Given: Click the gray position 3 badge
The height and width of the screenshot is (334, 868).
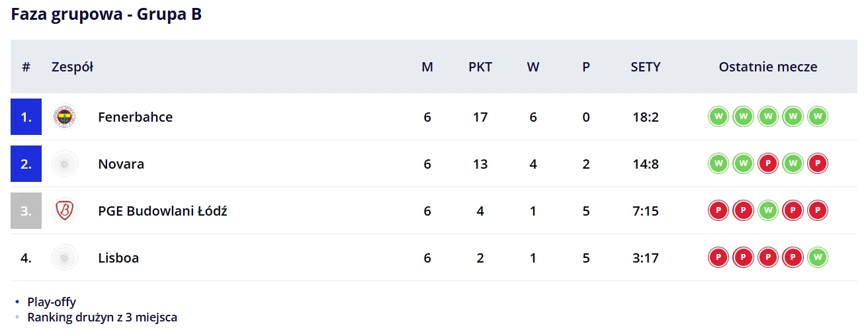Looking at the screenshot, I should 26,211.
